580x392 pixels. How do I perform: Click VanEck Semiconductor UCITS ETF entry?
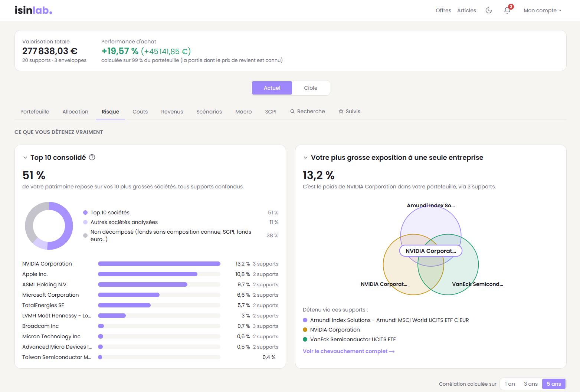tap(353, 339)
